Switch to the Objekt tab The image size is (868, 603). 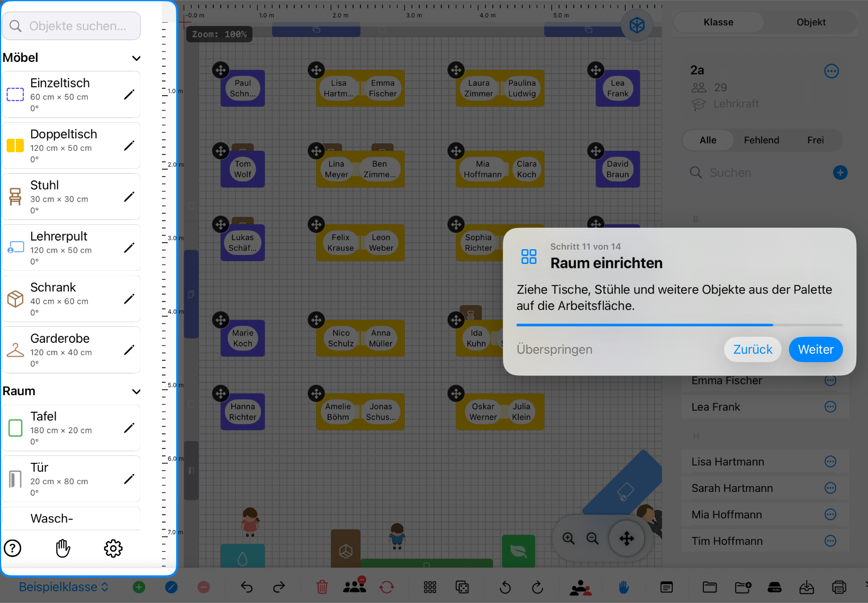pyautogui.click(x=811, y=22)
